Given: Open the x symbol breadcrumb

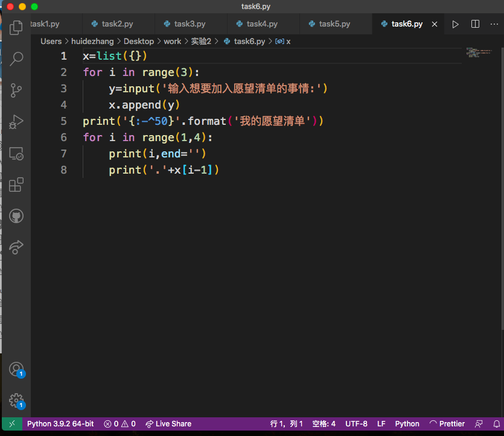Looking at the screenshot, I should click(283, 42).
